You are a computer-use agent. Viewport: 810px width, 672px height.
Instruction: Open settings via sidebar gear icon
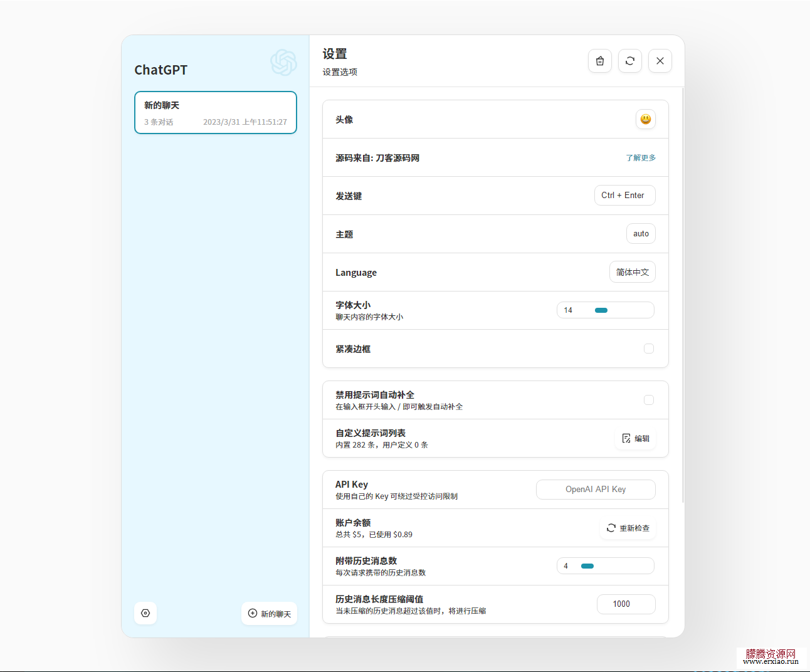coord(145,613)
